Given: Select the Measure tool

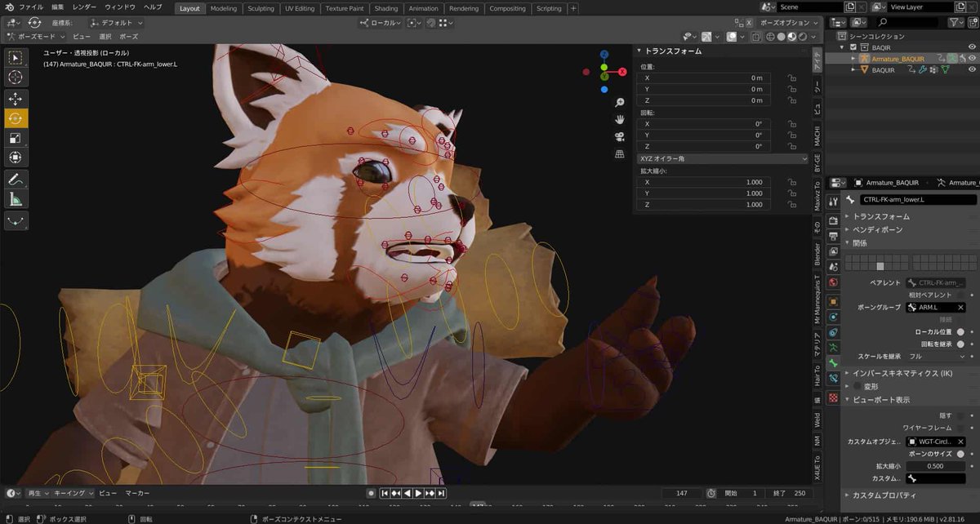Looking at the screenshot, I should click(x=16, y=198).
